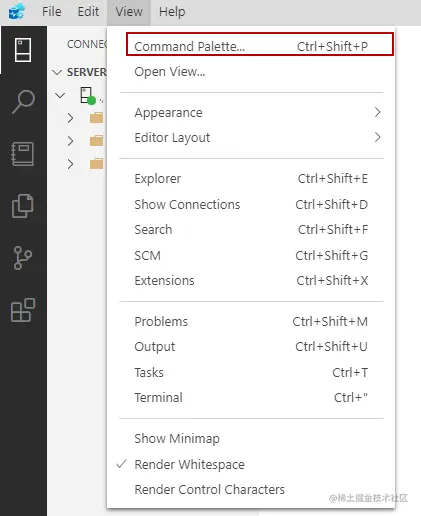Viewport: 421px width, 516px height.
Task: Open the Connections activity bar icon
Action: [23, 50]
